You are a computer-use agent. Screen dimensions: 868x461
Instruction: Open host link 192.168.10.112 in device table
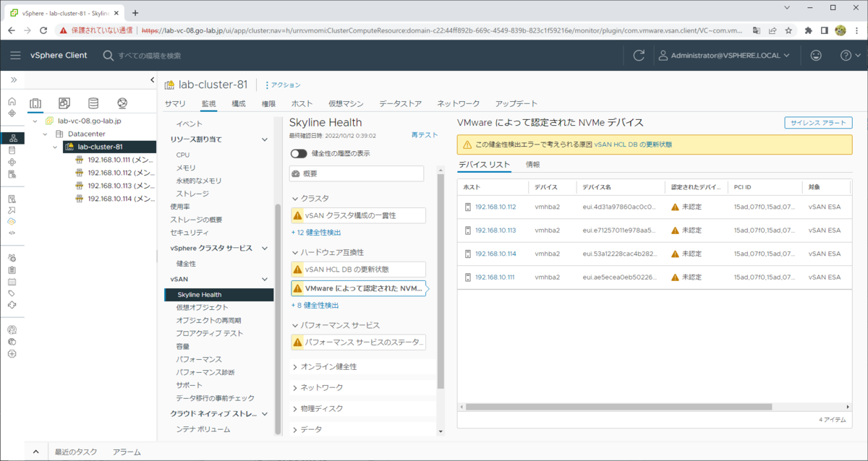(x=495, y=207)
